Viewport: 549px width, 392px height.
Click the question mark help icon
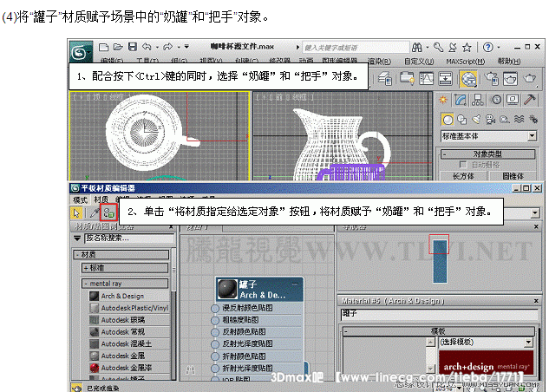[x=487, y=47]
